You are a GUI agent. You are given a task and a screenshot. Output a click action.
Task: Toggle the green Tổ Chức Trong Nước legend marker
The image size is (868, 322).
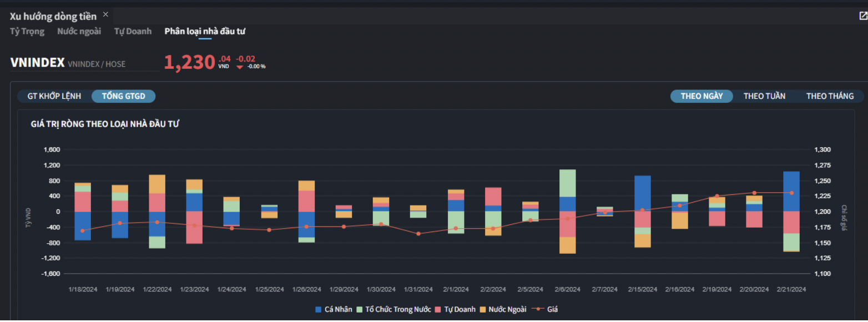coord(359,309)
